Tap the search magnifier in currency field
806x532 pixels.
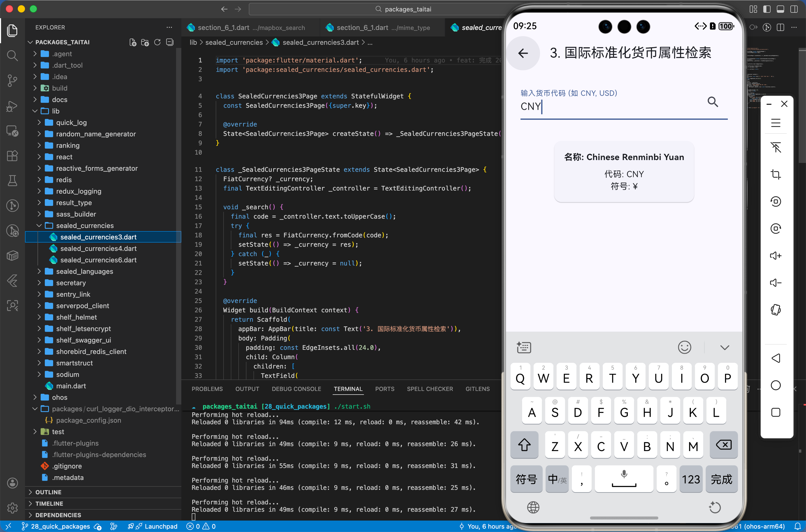[x=712, y=102]
